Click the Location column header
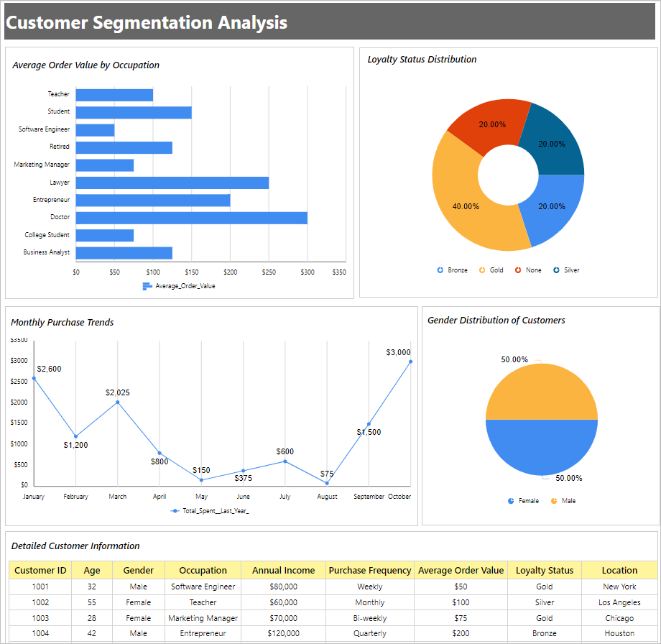This screenshot has width=661, height=644. pos(619,570)
